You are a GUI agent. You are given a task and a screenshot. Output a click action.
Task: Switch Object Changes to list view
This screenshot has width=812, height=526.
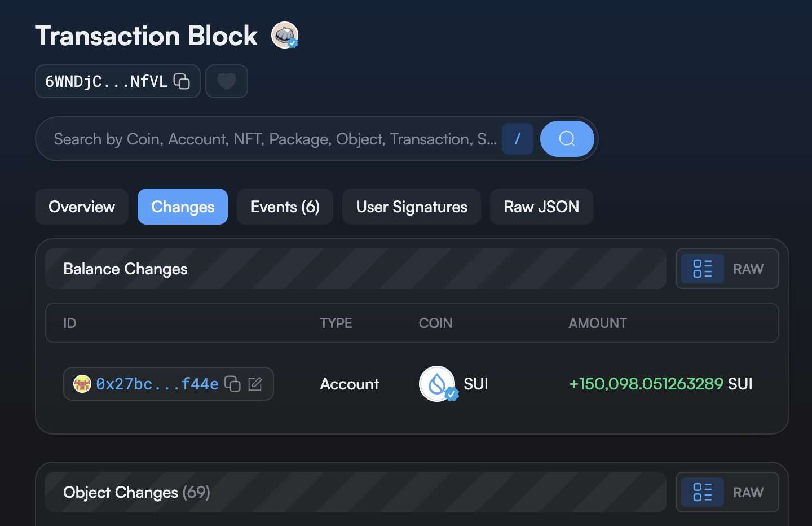pyautogui.click(x=703, y=492)
